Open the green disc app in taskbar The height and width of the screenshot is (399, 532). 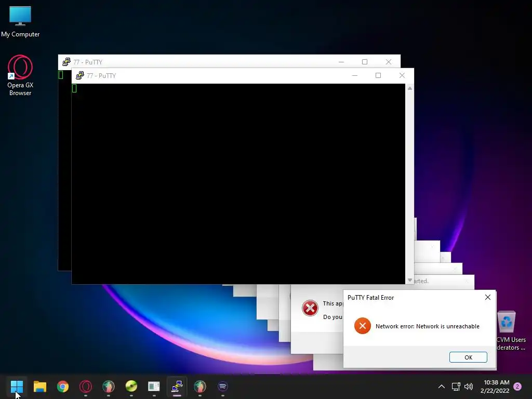point(131,387)
